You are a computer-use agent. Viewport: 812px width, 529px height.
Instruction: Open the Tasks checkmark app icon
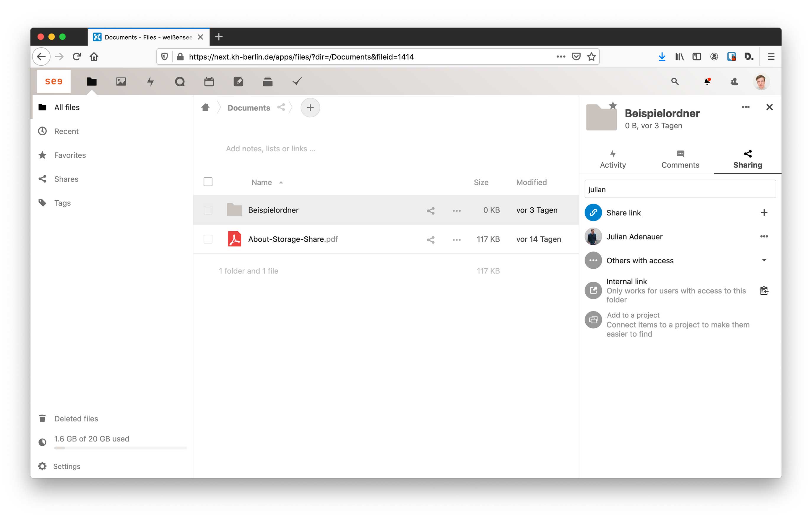pyautogui.click(x=297, y=82)
